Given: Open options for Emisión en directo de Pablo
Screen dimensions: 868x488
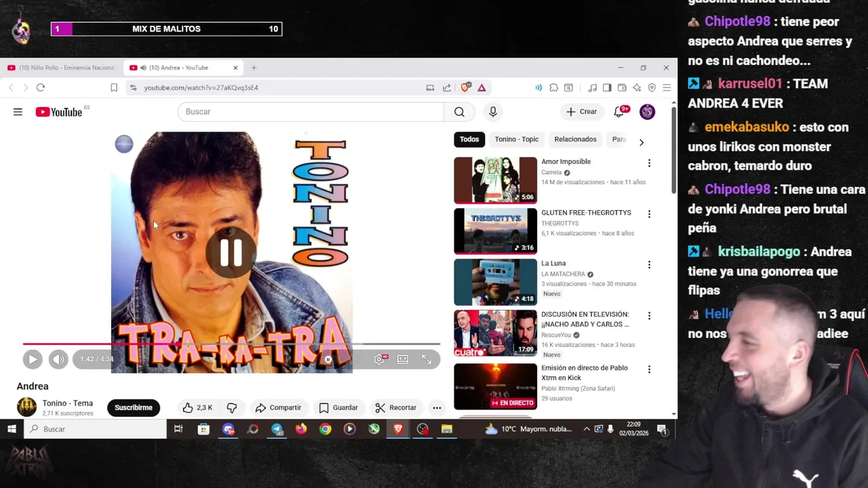Looking at the screenshot, I should [x=649, y=369].
